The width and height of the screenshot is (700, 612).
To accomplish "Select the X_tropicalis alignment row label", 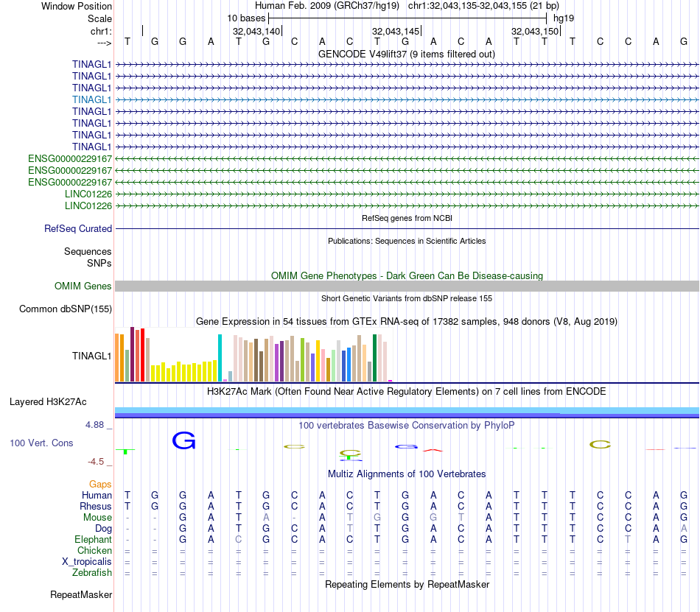I will point(87,562).
